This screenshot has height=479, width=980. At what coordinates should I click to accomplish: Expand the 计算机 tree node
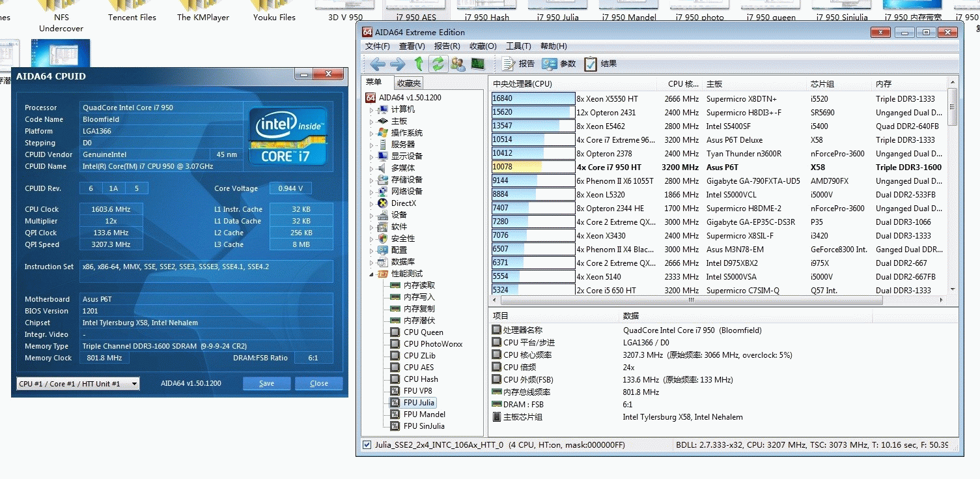click(372, 109)
